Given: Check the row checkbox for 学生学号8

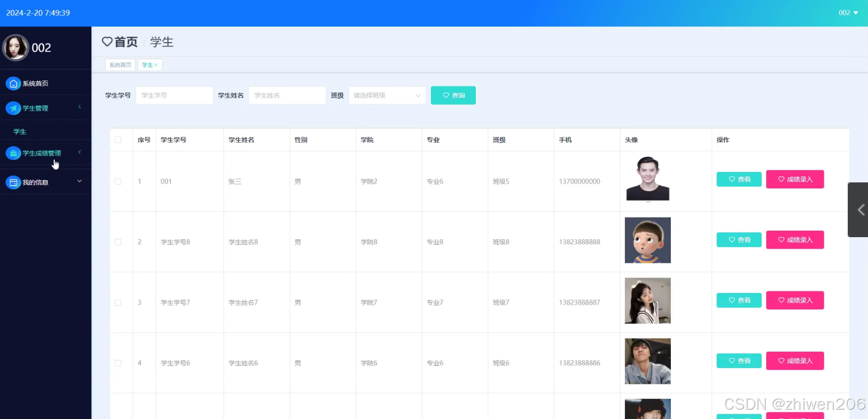Looking at the screenshot, I should [118, 242].
